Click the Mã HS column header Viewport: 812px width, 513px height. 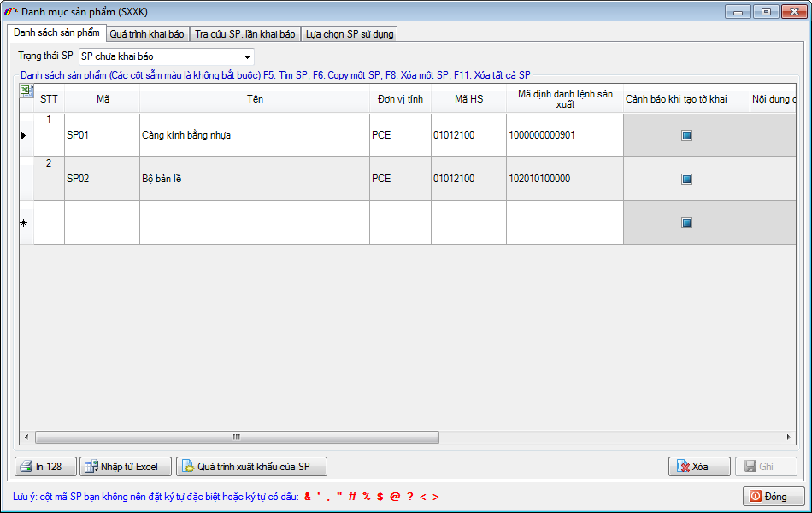[468, 99]
